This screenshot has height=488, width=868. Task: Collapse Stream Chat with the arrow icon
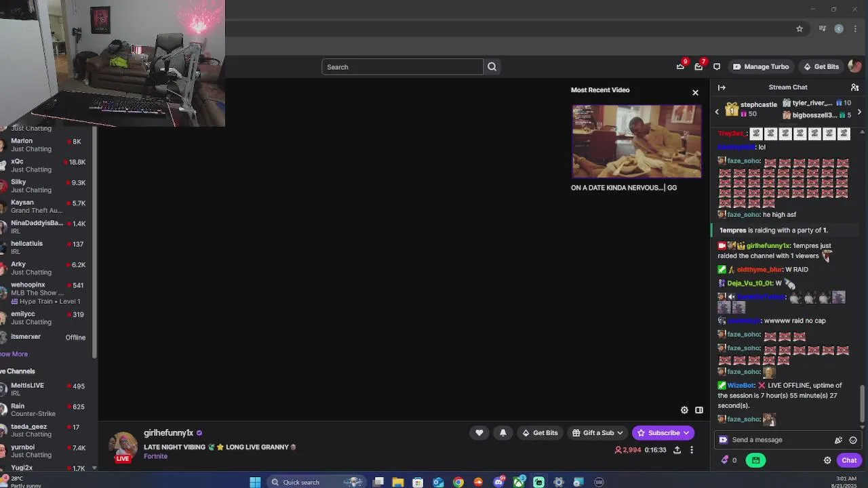[x=722, y=87]
